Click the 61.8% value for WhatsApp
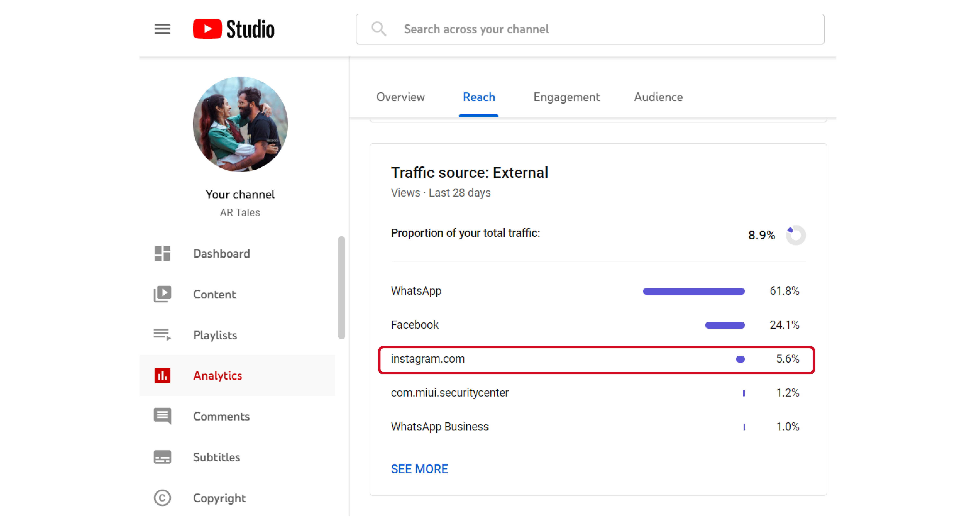Screen dimensions: 980x528 pos(784,291)
